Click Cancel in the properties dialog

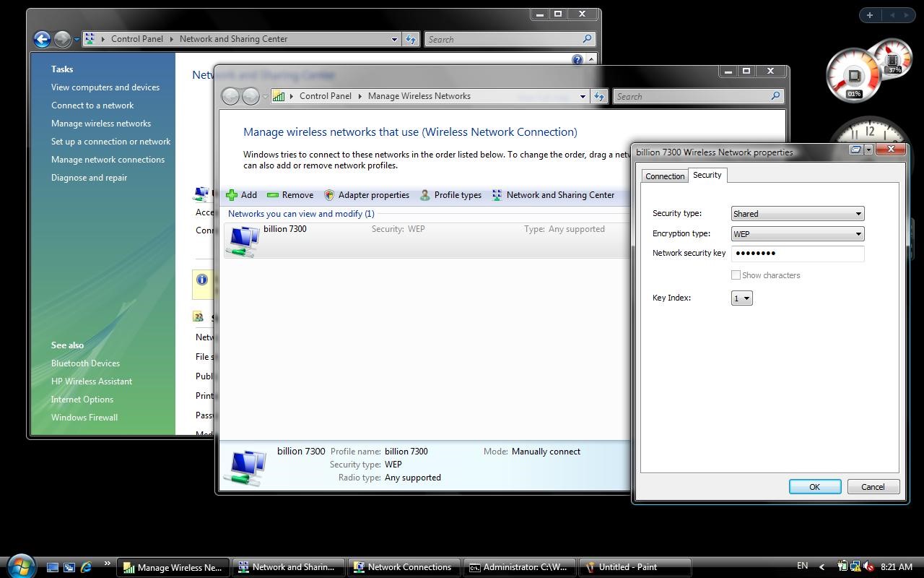tap(873, 487)
